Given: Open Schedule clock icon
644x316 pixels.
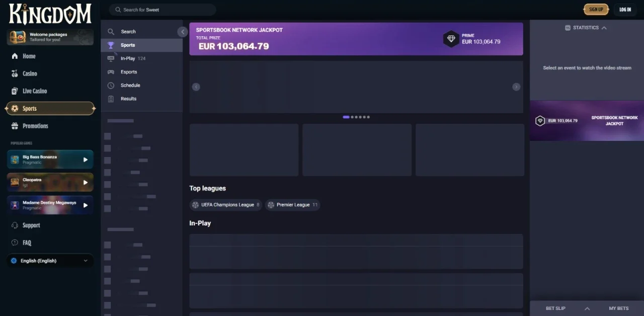Looking at the screenshot, I should 111,86.
